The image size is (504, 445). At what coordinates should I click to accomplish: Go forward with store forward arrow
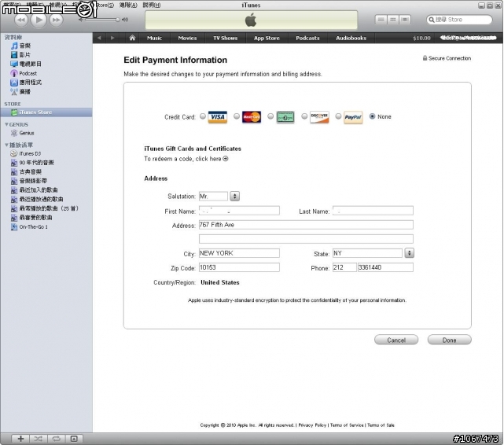pyautogui.click(x=112, y=38)
